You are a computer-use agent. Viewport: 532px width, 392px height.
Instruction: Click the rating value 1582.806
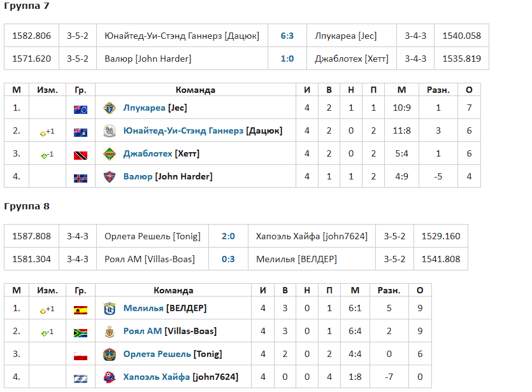click(x=32, y=36)
